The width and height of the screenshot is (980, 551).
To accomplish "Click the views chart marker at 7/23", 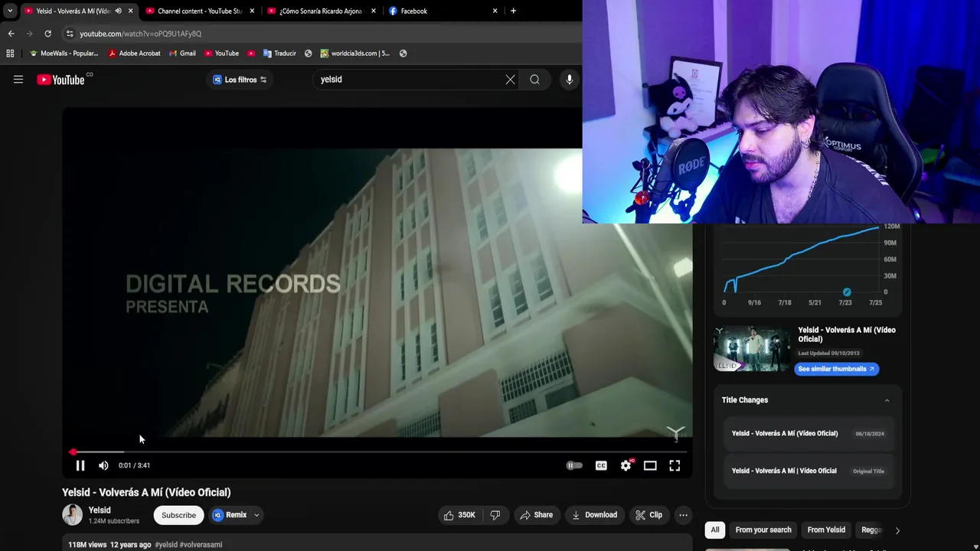I will pos(847,292).
